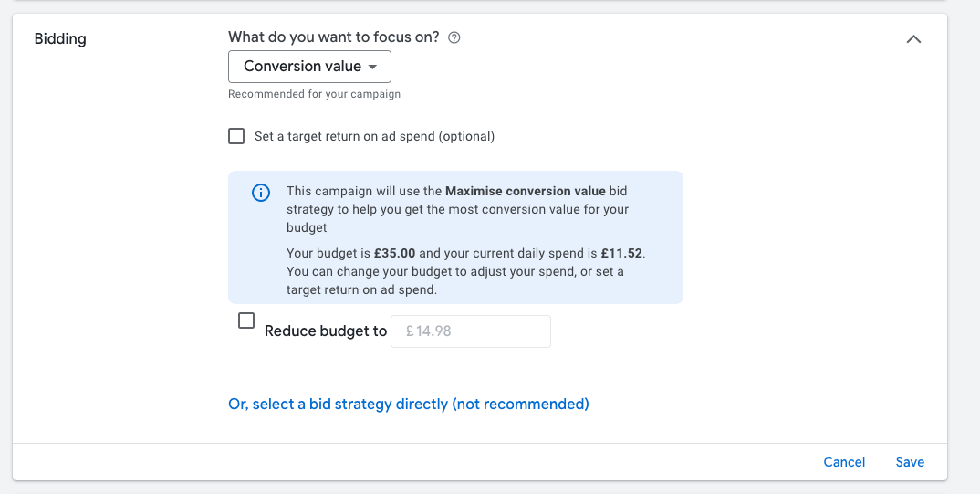Enable the target return on ad spend checkbox
The image size is (980, 494).
click(x=236, y=136)
